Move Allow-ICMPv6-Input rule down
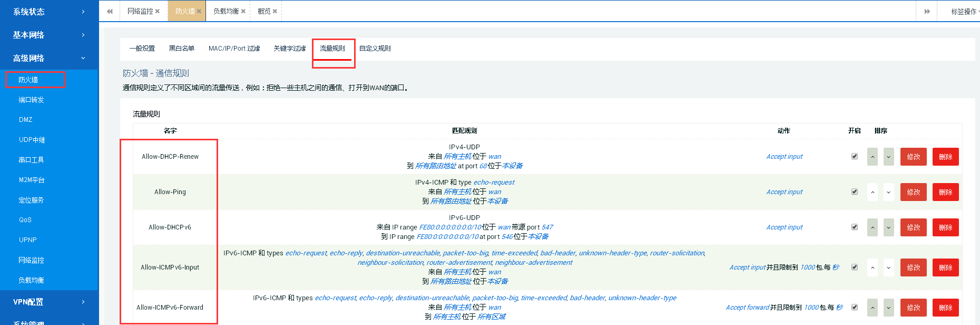This screenshot has height=325, width=980. 889,267
